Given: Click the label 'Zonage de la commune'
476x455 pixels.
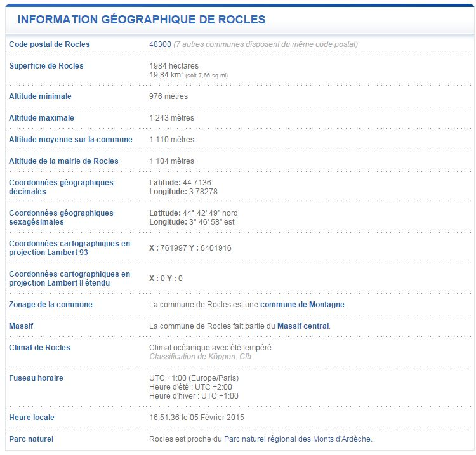Looking at the screenshot, I should 50,305.
